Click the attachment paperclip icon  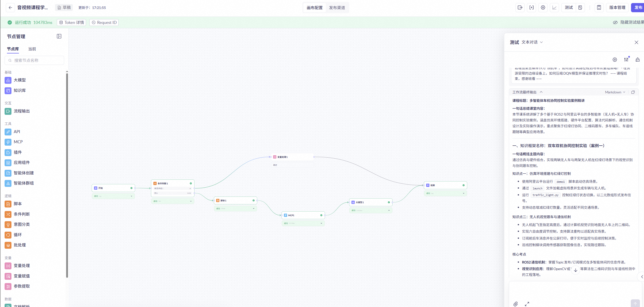click(515, 304)
